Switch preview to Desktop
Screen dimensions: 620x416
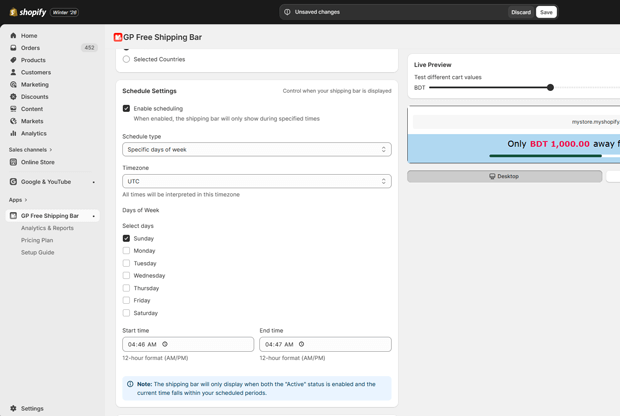point(505,176)
